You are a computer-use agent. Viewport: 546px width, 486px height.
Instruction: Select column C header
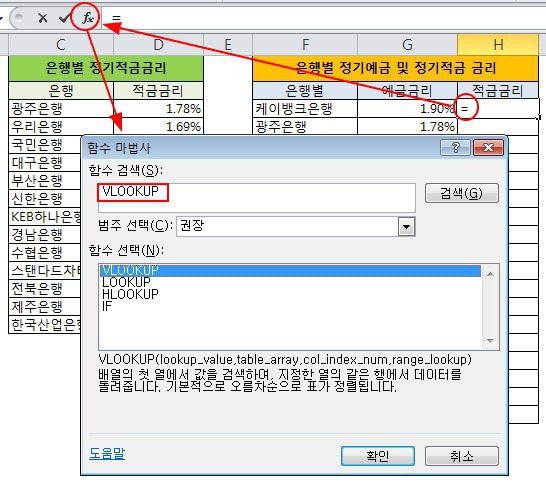coord(61,45)
